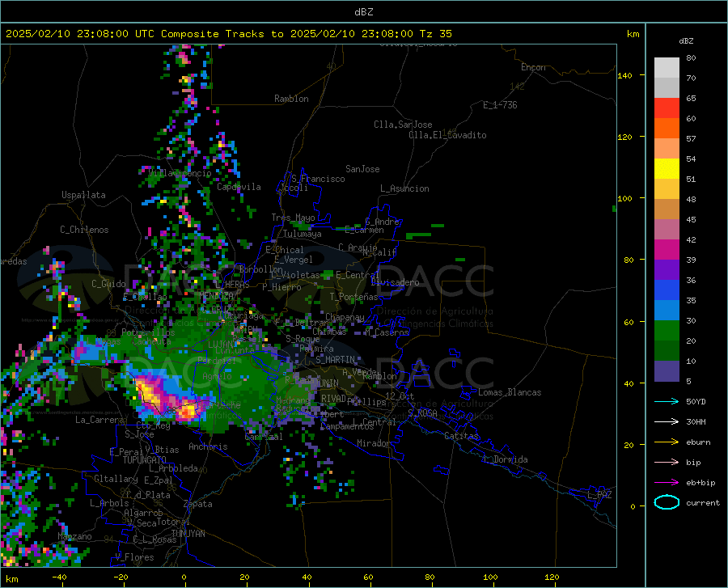Click the cyan 'current' ellipse symbol
Viewport: 728px width, 588px height.
[667, 502]
